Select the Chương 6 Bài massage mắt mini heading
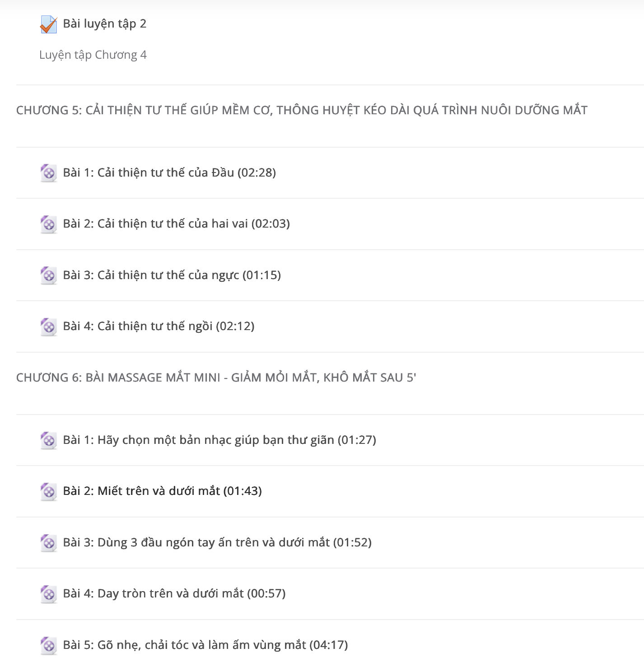 point(216,378)
